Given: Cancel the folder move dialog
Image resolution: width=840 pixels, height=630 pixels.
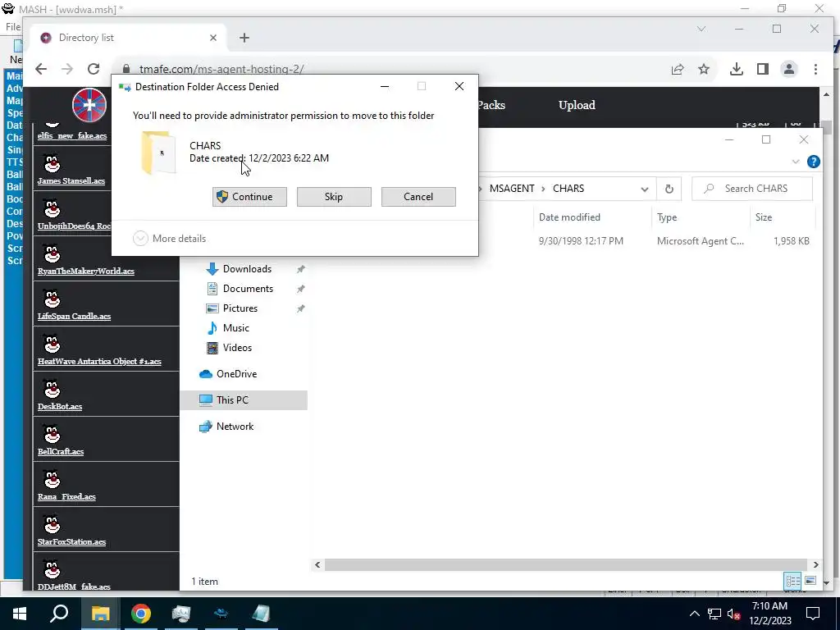Looking at the screenshot, I should 418,197.
